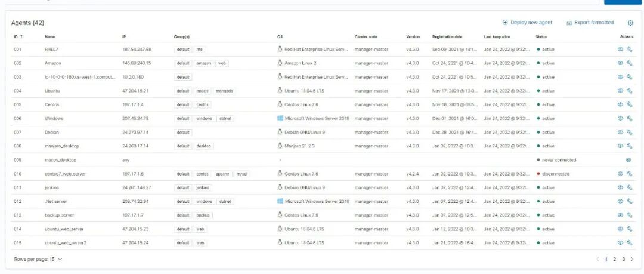This screenshot has height=274, width=644.
Task: Open config icon for Ubuntu agent 004
Action: pyautogui.click(x=629, y=91)
